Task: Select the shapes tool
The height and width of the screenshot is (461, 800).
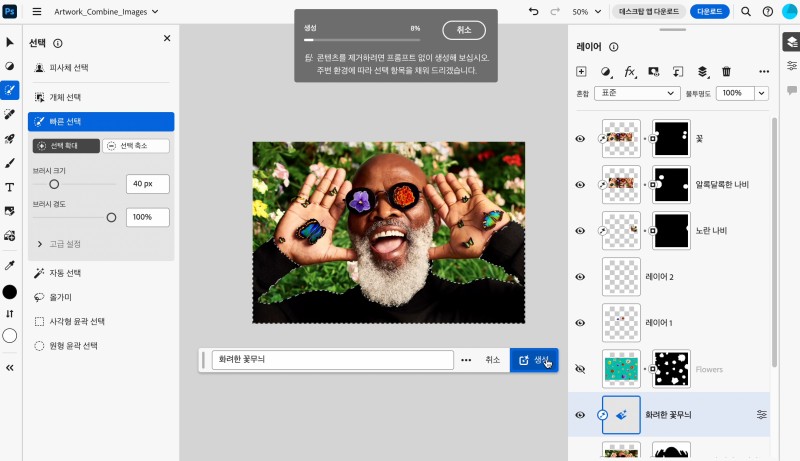Action: coord(10,236)
